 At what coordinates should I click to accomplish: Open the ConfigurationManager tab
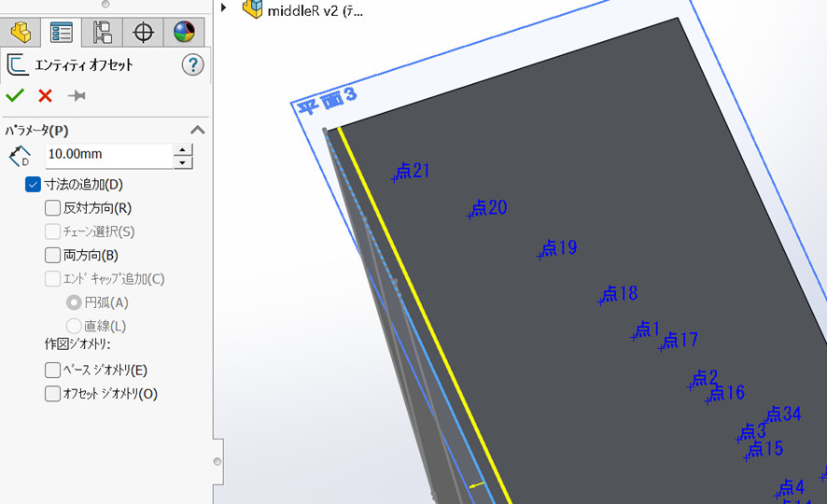pos(103,32)
